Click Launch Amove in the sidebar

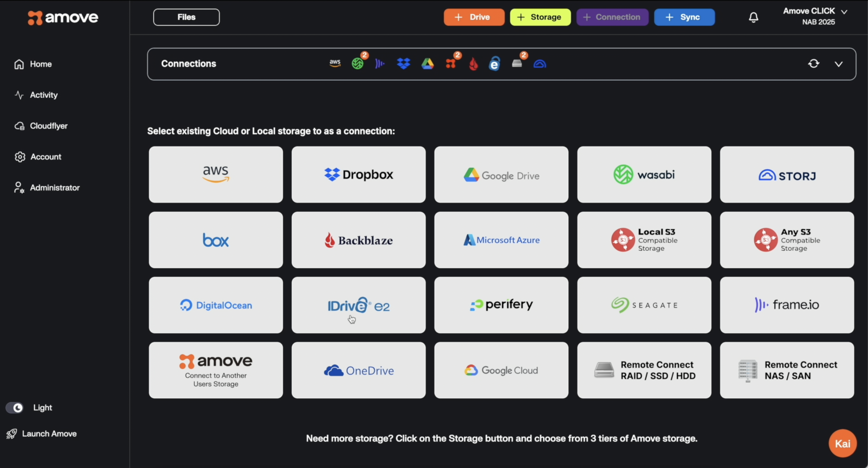click(42, 434)
